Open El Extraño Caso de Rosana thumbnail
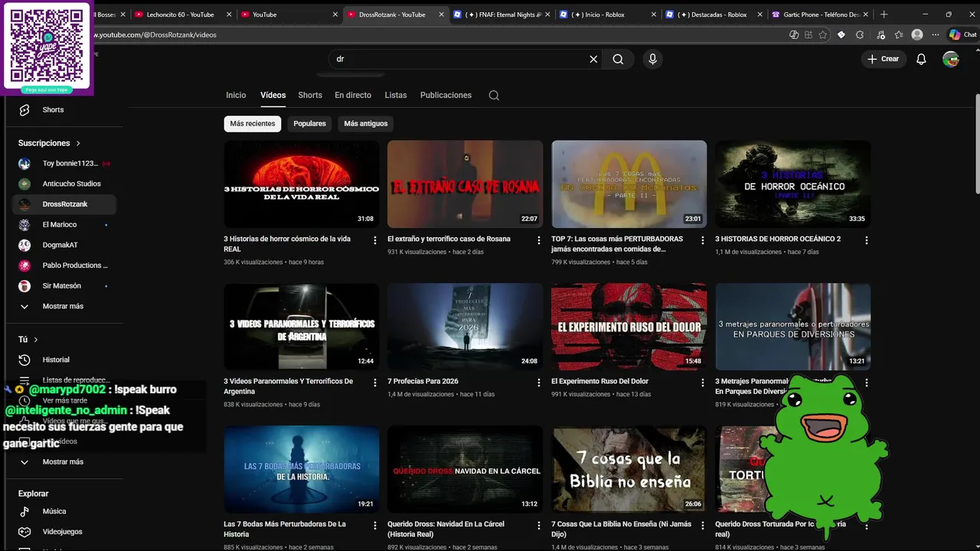Image resolution: width=980 pixels, height=551 pixels. 465,184
